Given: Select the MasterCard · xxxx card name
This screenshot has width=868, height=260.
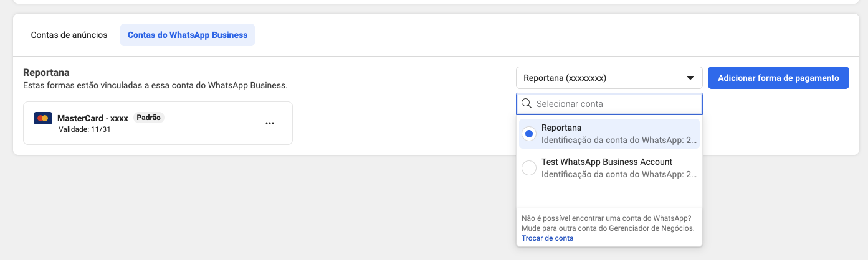Looking at the screenshot, I should (92, 118).
